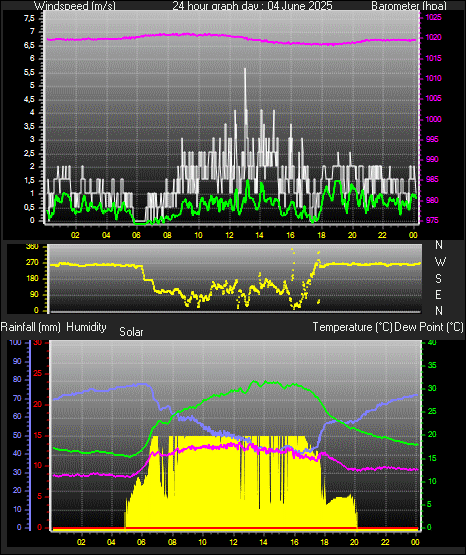Select hour 22 under the windspeed graph
This screenshot has height=555, width=466.
pos(382,235)
